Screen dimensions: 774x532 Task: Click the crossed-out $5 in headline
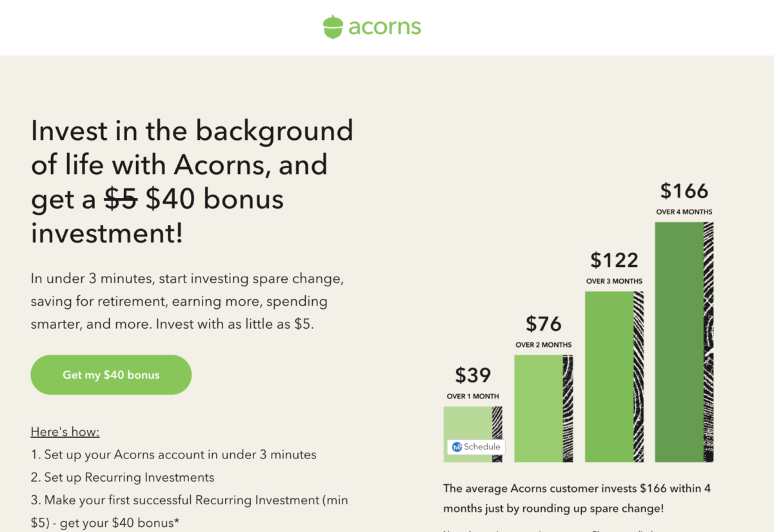pyautogui.click(x=121, y=199)
